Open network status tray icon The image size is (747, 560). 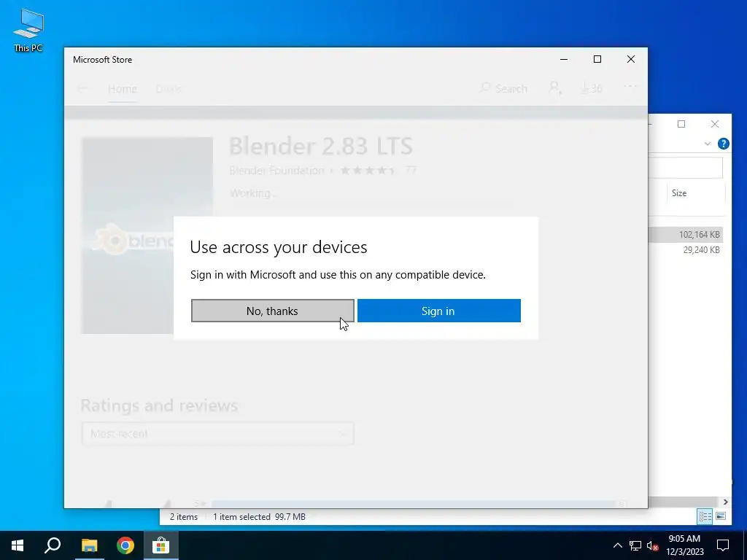pyautogui.click(x=635, y=545)
